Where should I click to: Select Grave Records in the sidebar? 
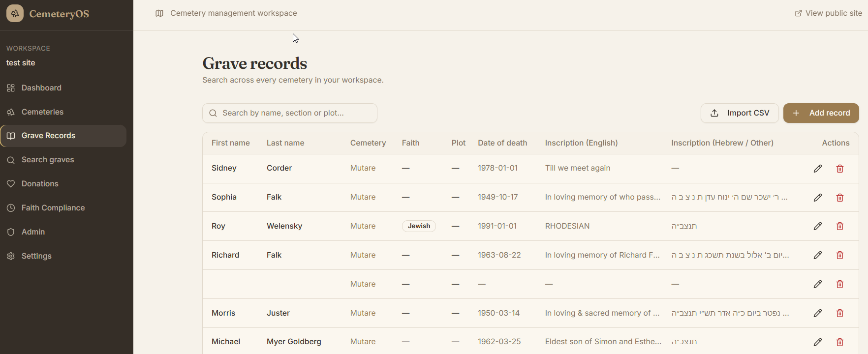tap(63, 136)
